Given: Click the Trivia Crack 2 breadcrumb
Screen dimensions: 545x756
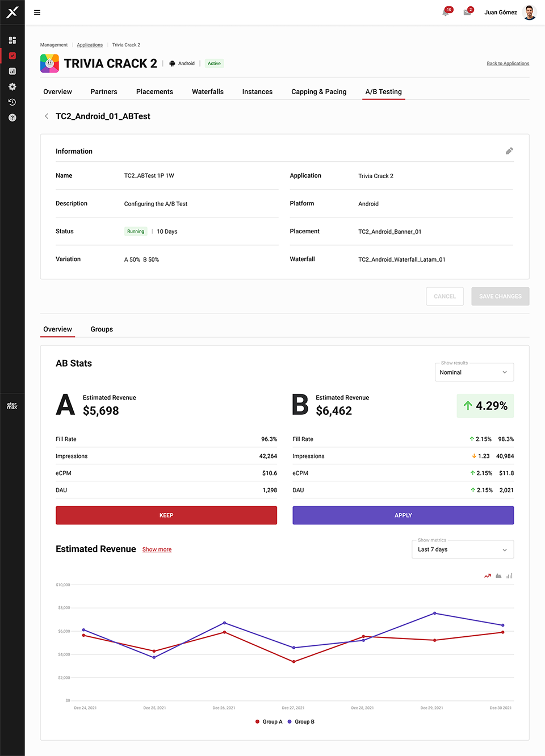Looking at the screenshot, I should tap(126, 45).
